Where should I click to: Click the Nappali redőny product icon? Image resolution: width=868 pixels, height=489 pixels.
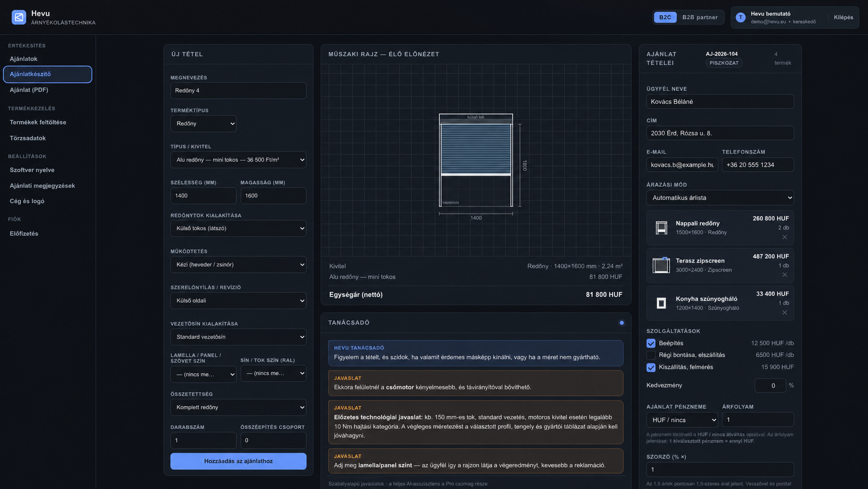pos(661,228)
